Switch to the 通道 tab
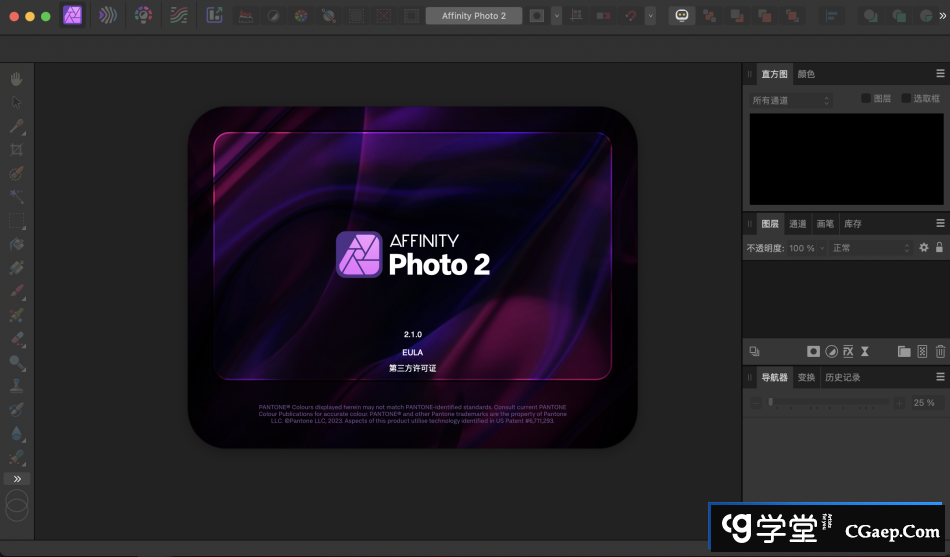This screenshot has width=950, height=557. [x=797, y=223]
